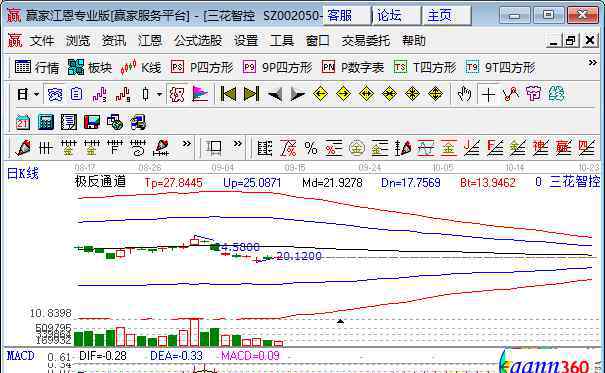This screenshot has height=373, width=605.
Task: Jump to first bar icon
Action: 228,94
